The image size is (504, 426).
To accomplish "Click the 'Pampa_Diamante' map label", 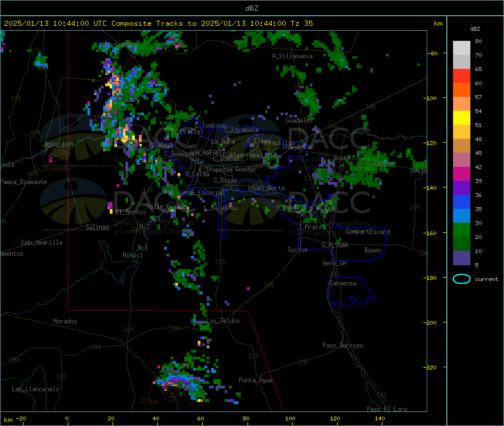I will click(23, 182).
